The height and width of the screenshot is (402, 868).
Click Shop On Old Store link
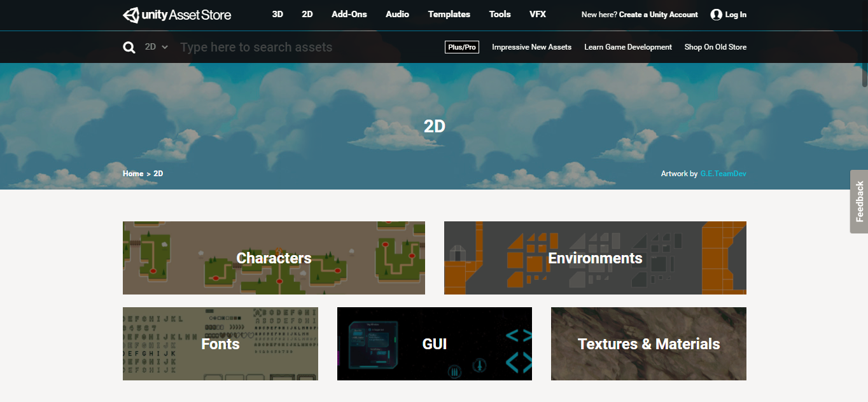point(715,47)
